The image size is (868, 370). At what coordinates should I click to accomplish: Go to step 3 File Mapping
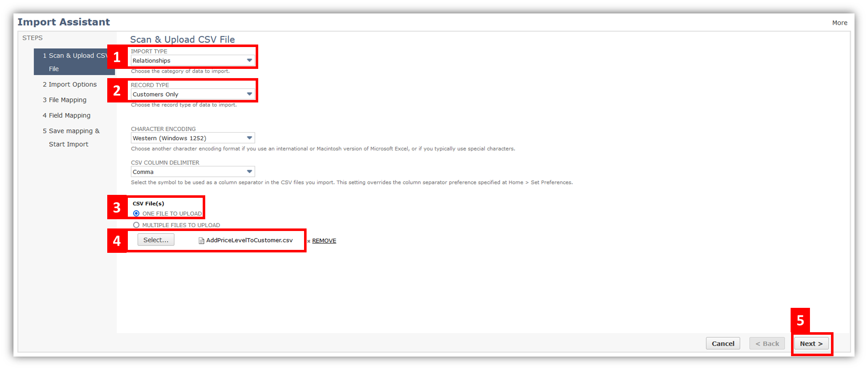tap(65, 100)
